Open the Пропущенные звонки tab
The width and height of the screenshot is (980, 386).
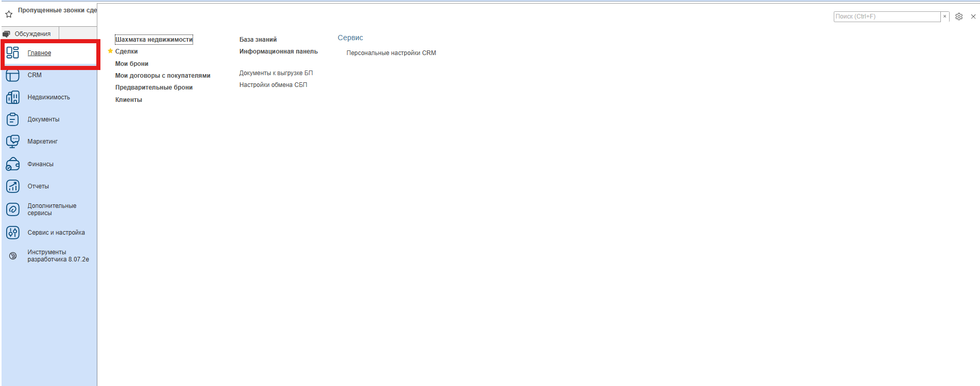point(57,10)
